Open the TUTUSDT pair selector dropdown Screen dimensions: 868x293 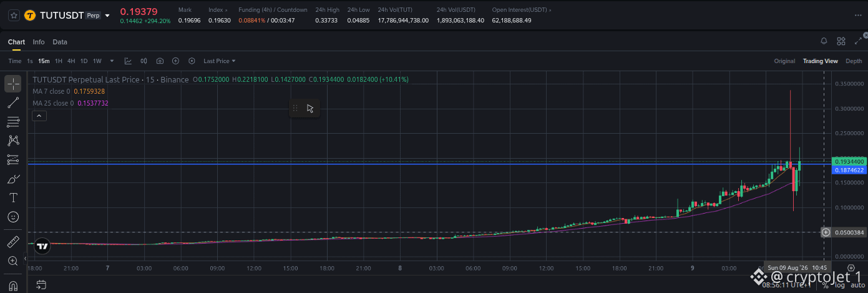[x=107, y=15]
